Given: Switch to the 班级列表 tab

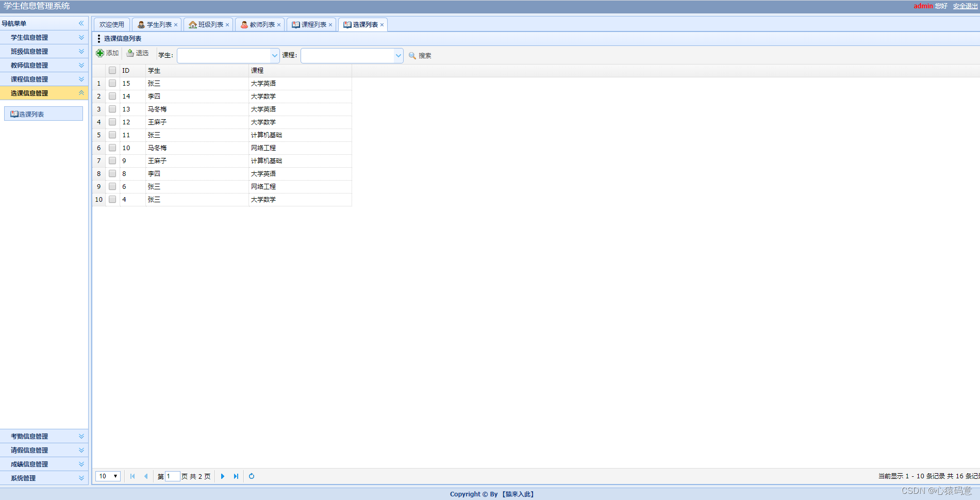Looking at the screenshot, I should click(208, 24).
